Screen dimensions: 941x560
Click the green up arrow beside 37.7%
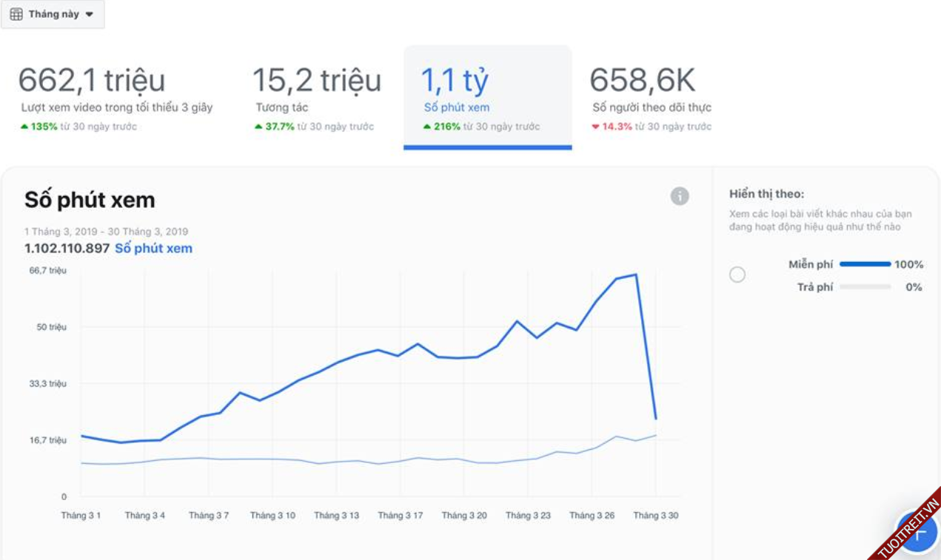click(258, 126)
